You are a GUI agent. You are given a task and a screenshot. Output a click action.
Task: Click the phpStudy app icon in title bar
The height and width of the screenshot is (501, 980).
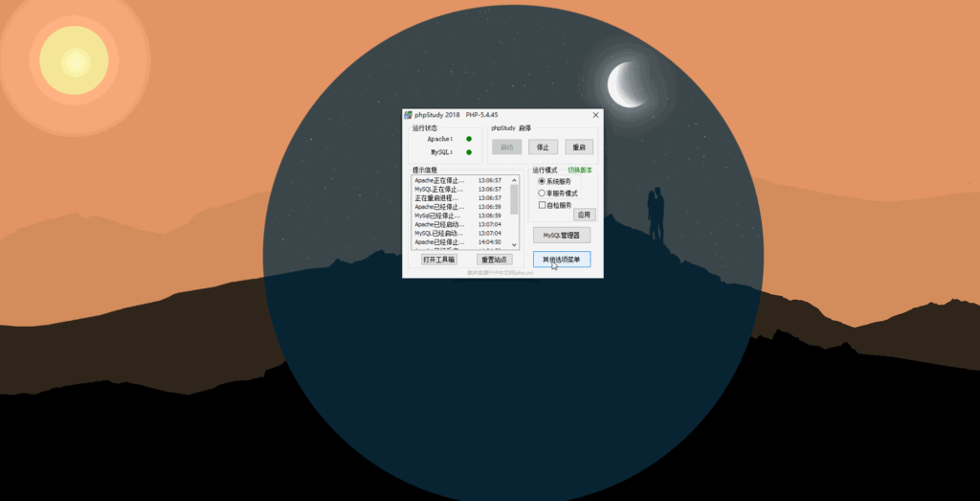coord(408,115)
